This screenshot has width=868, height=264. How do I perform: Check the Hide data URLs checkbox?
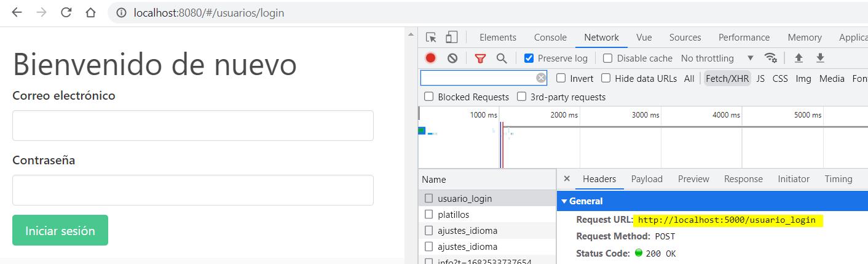[x=606, y=78]
